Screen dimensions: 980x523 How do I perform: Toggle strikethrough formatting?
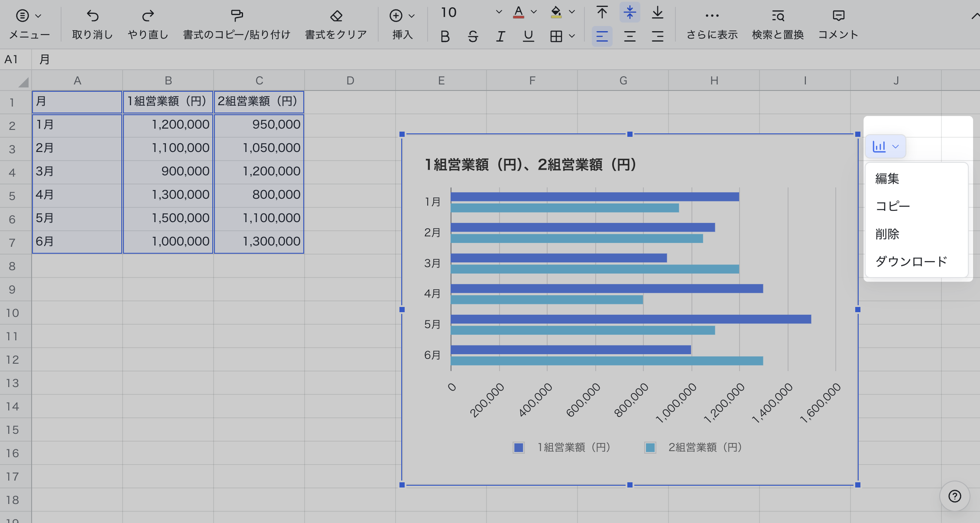click(473, 36)
